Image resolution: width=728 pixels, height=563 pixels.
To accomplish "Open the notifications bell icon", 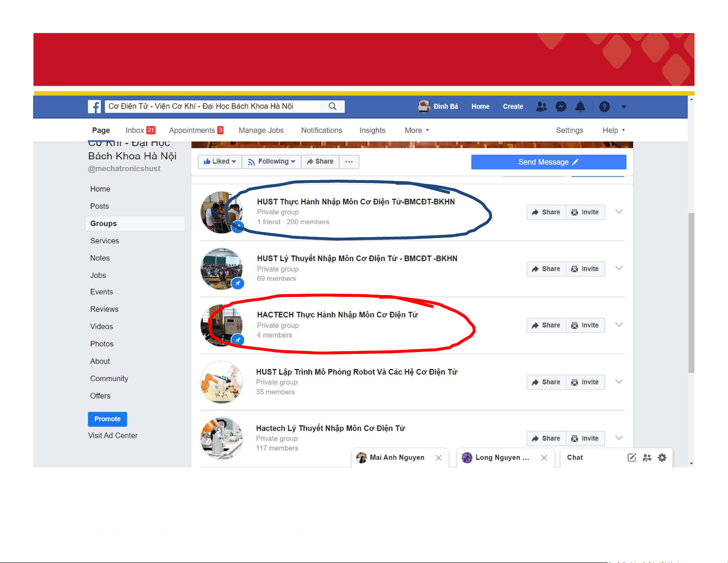I will (580, 107).
